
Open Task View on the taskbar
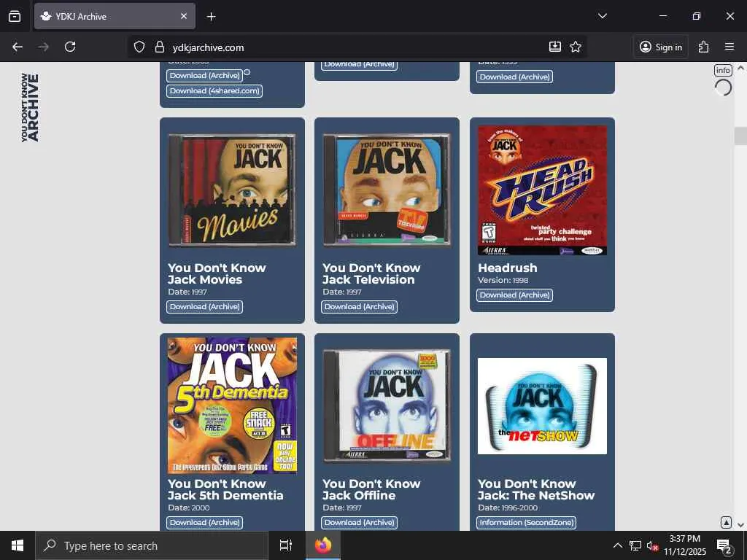(286, 545)
